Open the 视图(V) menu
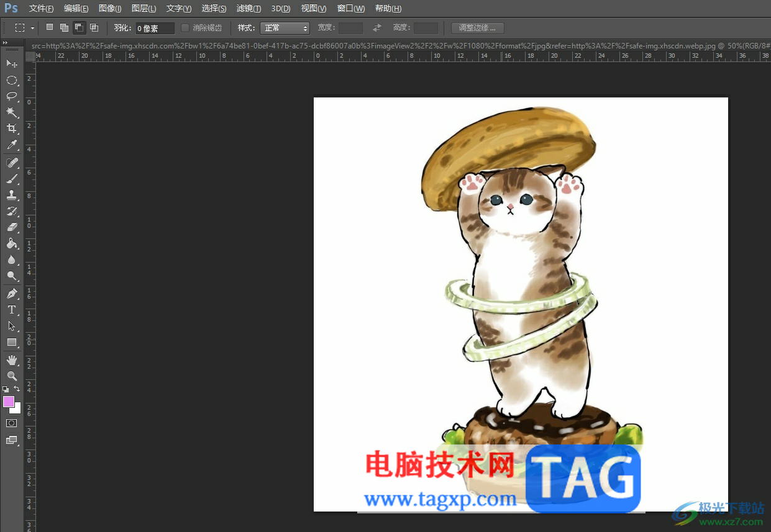 313,9
